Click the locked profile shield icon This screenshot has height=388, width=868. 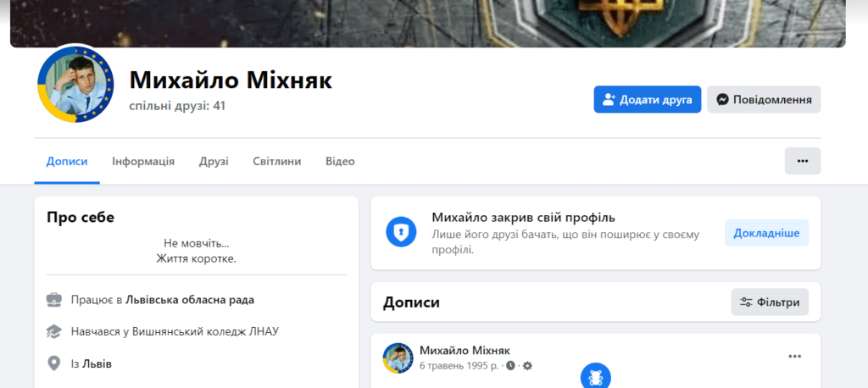tap(401, 232)
